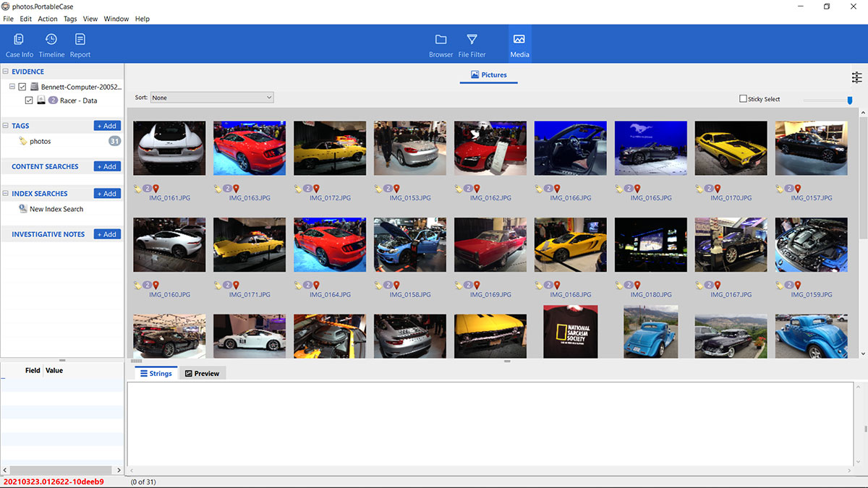Screen dimensions: 868x488
Task: Collapse the Bennett-Computer evidence tree node
Action: (12, 87)
